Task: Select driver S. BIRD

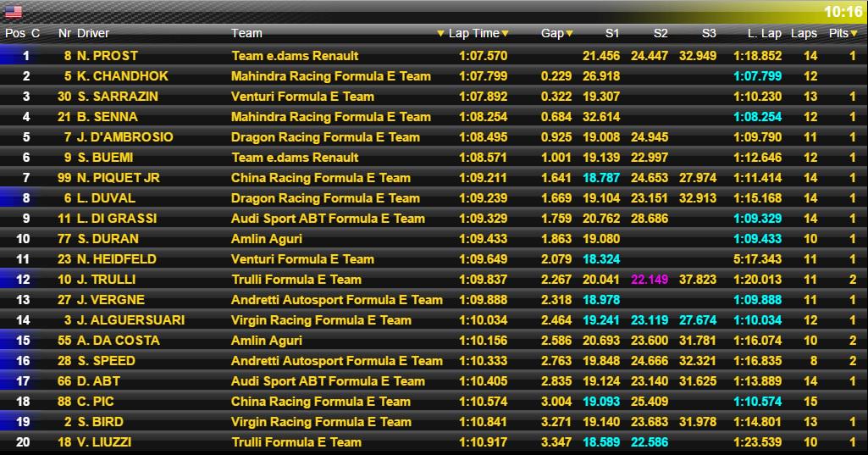Action: 100,422
